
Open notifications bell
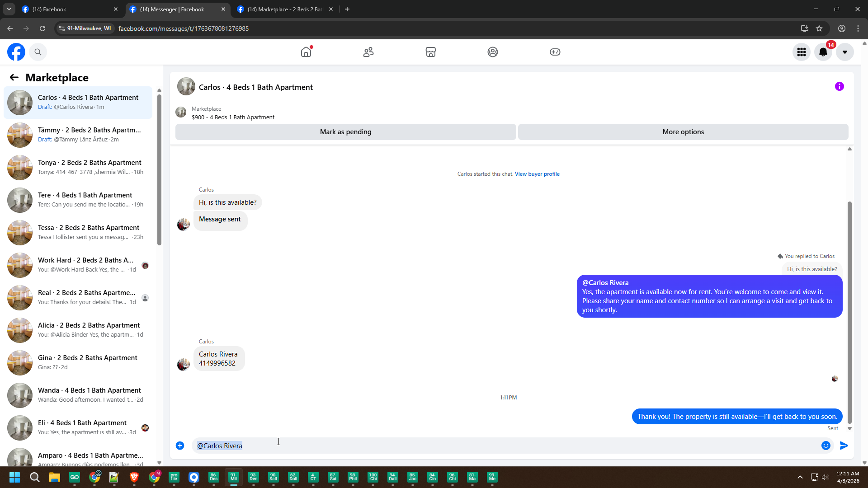click(x=823, y=52)
